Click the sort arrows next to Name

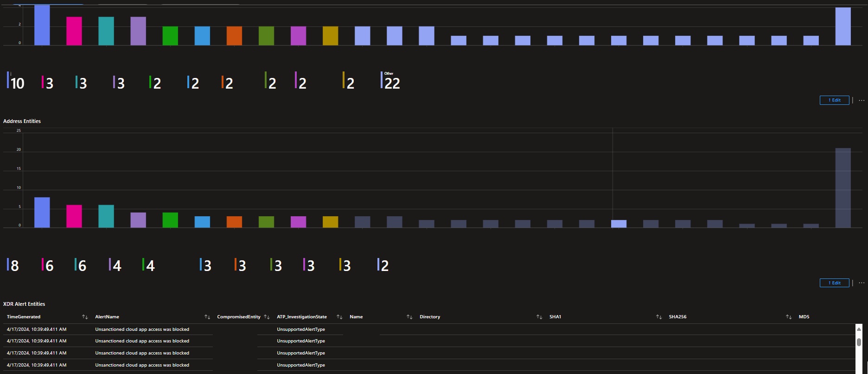coord(409,317)
